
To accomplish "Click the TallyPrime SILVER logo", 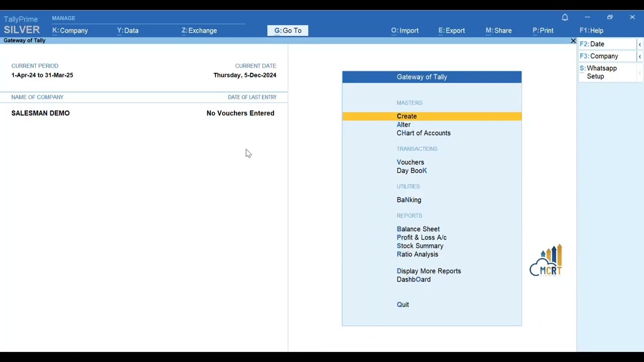I will coord(22,25).
